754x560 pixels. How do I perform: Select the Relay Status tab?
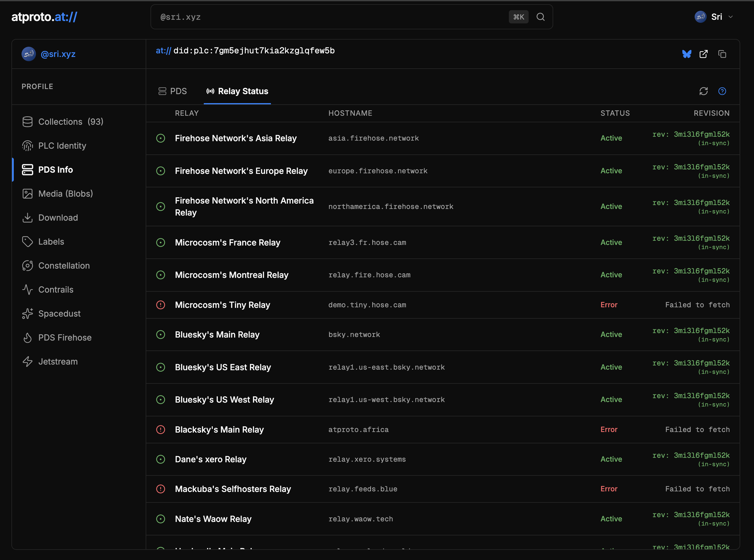pyautogui.click(x=237, y=91)
